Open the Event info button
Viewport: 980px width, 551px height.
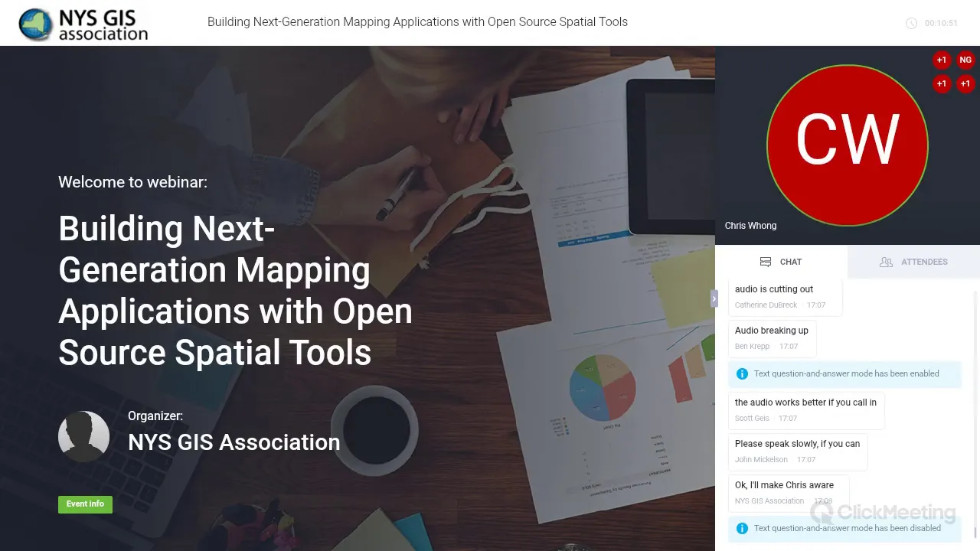tap(85, 504)
